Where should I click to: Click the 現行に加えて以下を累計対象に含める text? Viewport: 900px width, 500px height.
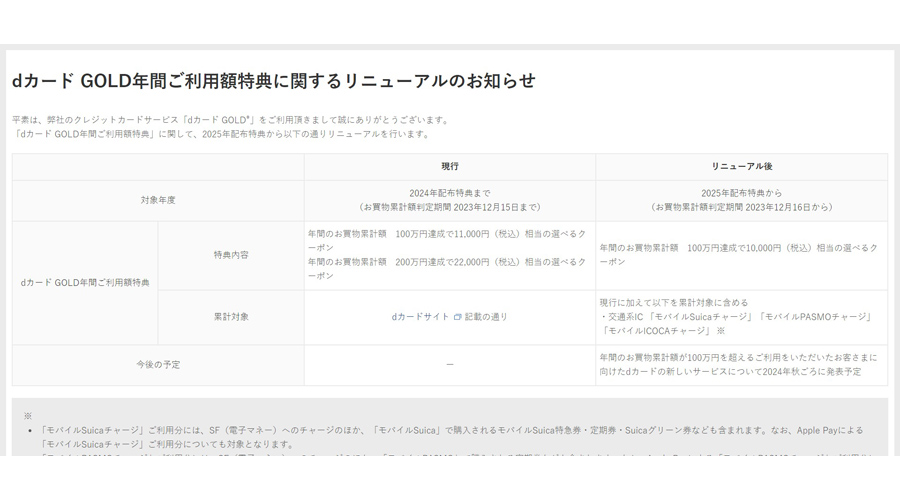(674, 303)
